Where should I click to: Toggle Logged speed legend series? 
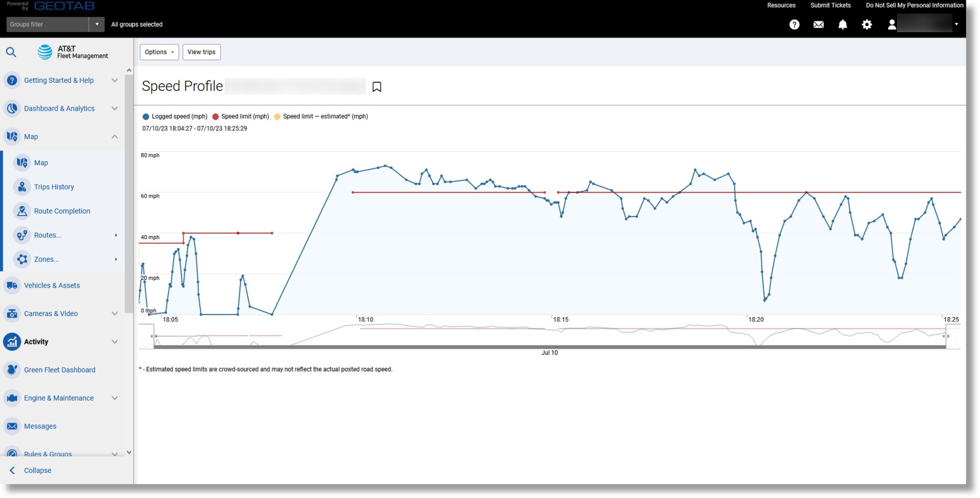tap(175, 116)
